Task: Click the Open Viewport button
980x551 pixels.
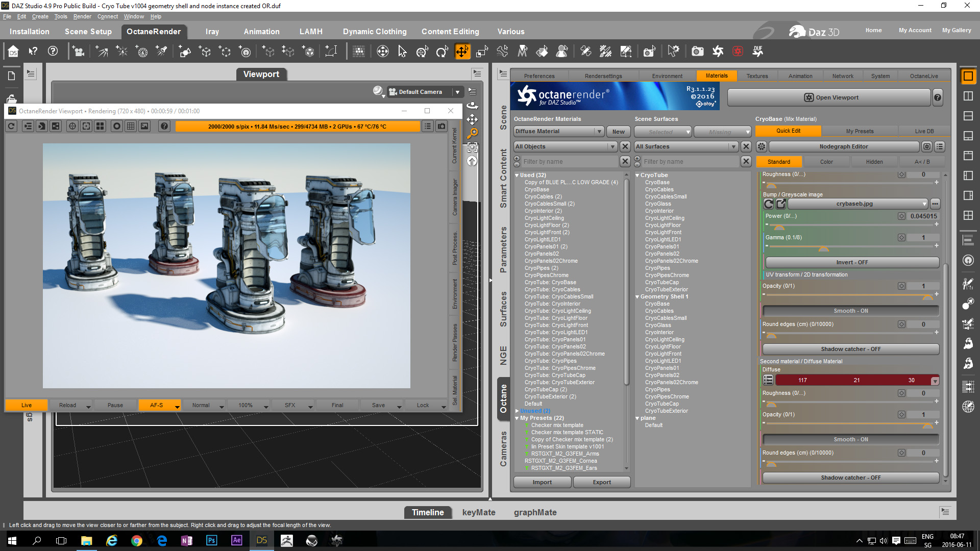Action: pyautogui.click(x=829, y=97)
